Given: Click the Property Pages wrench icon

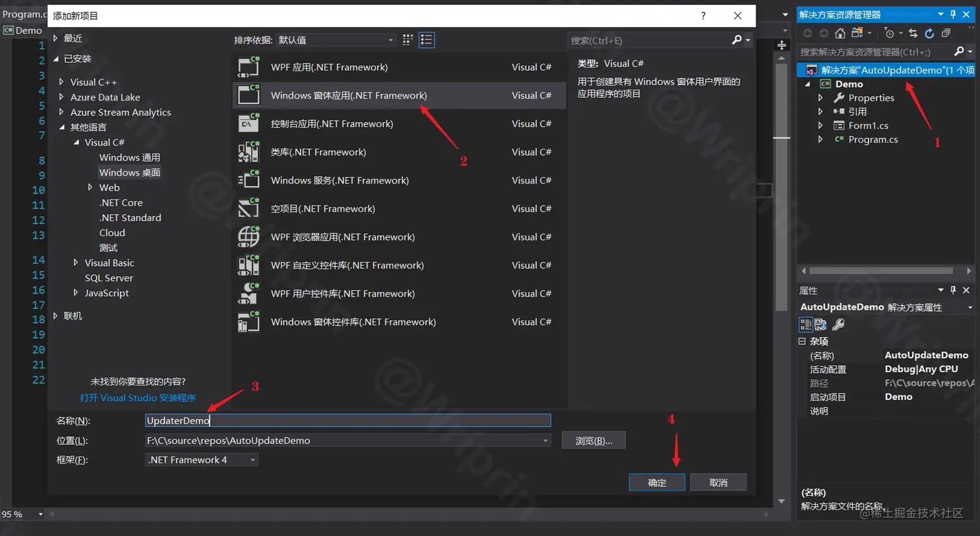Looking at the screenshot, I should coord(838,324).
